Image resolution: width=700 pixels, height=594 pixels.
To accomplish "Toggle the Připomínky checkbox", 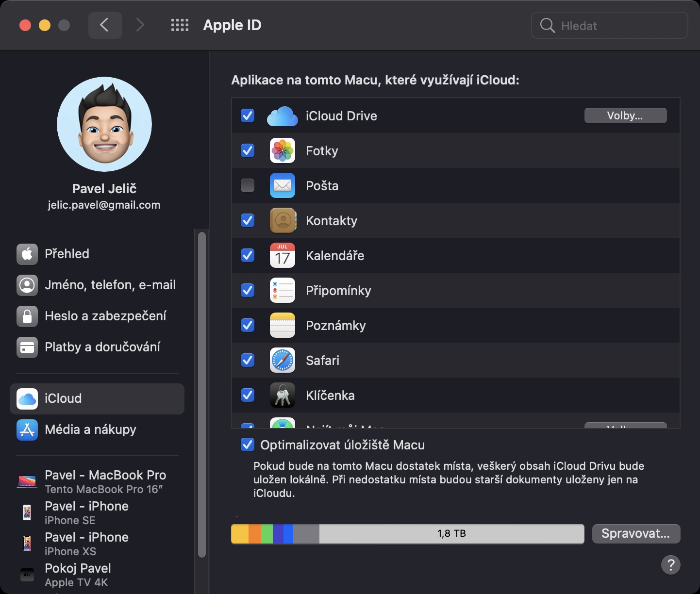I will pyautogui.click(x=248, y=290).
